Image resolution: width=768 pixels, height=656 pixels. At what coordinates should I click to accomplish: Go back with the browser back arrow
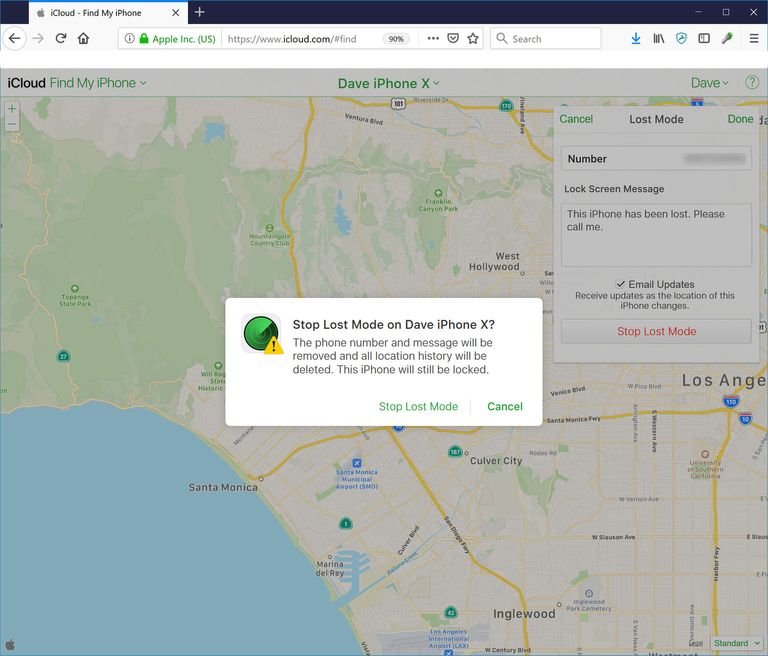[14, 38]
